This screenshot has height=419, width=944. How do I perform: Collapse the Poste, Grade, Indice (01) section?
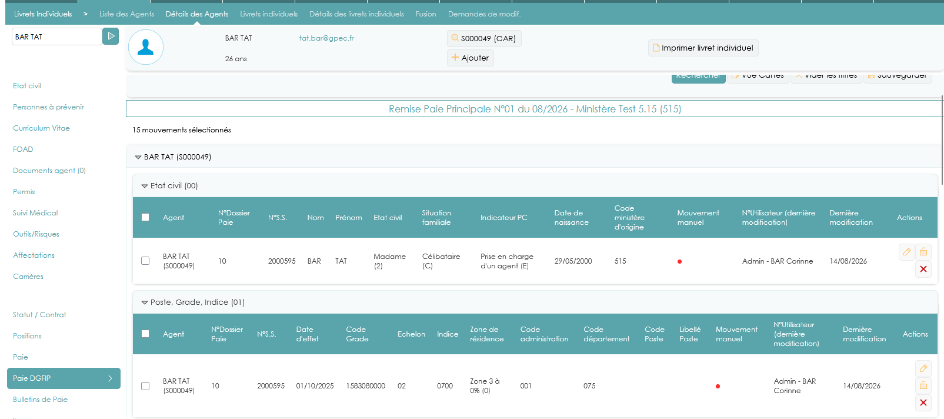point(144,302)
